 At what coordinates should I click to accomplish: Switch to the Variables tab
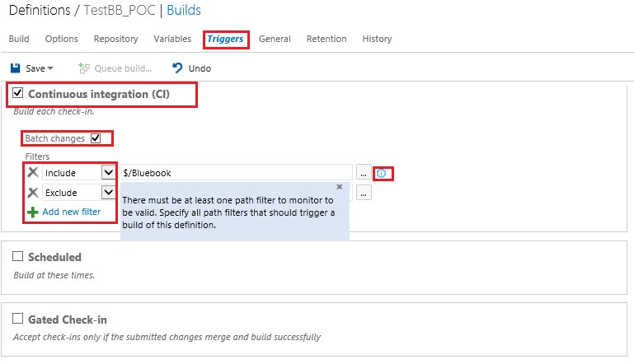pos(172,39)
